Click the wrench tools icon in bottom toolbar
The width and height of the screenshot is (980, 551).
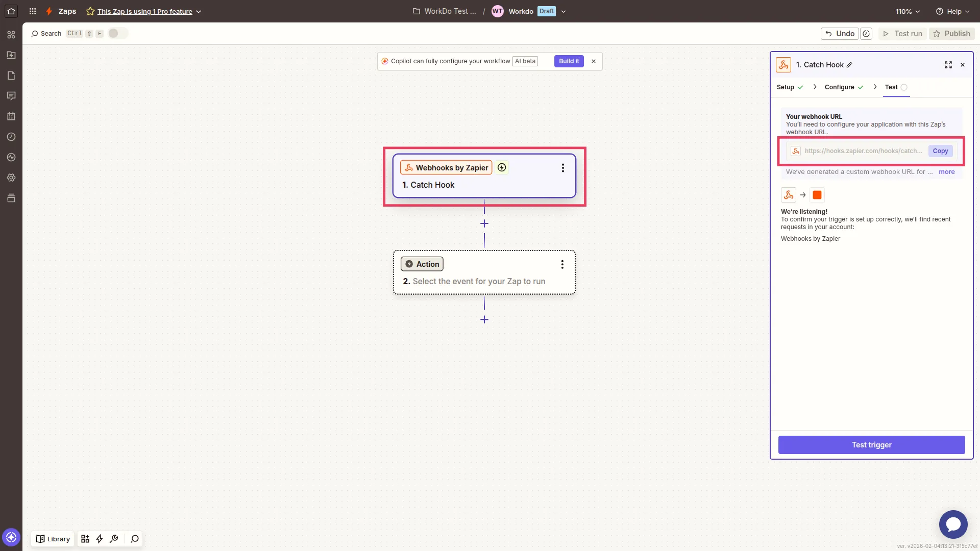114,539
